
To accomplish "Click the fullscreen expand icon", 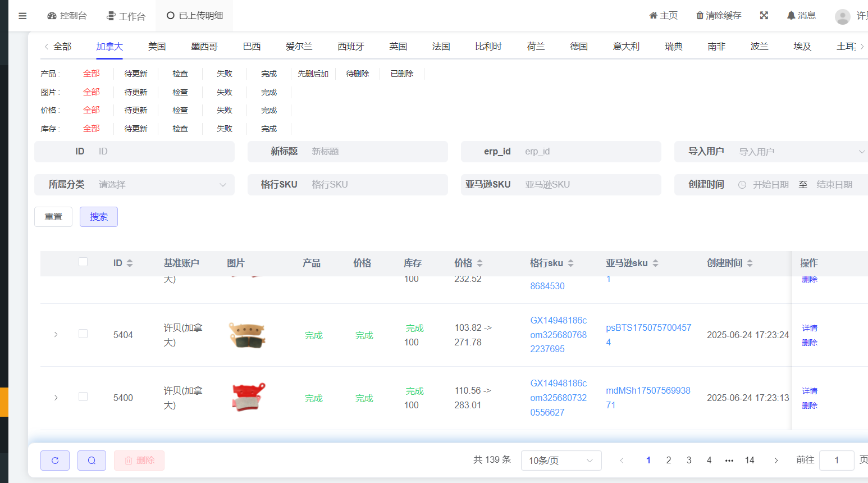I will pos(764,16).
